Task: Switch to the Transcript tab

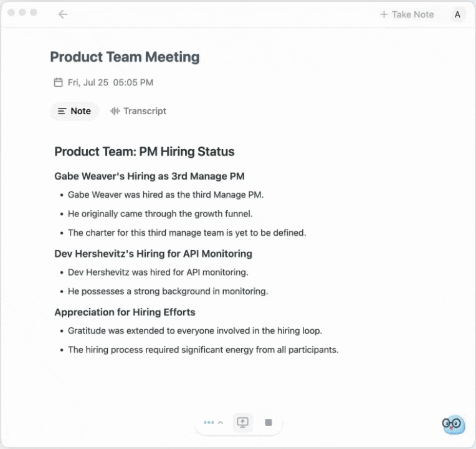Action: click(138, 111)
